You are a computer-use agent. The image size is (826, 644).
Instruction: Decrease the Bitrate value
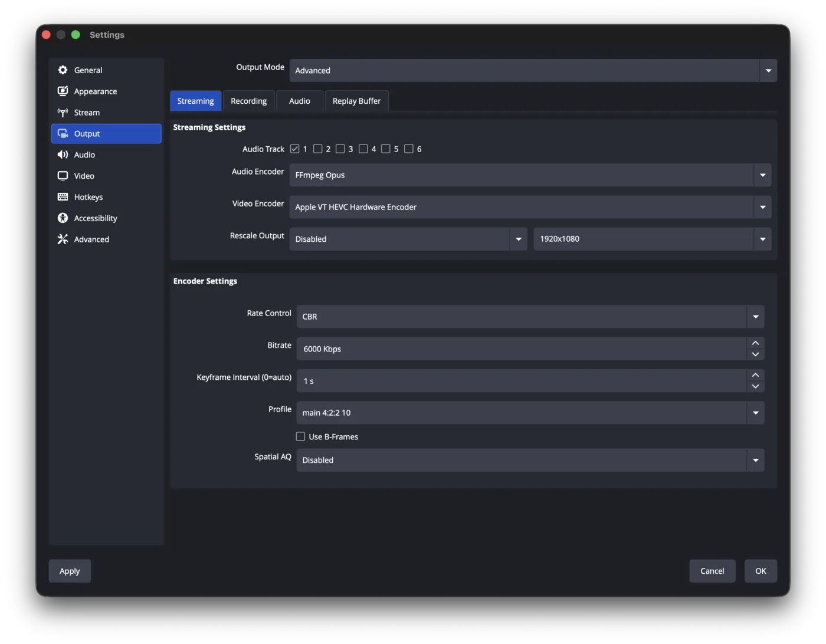click(755, 354)
